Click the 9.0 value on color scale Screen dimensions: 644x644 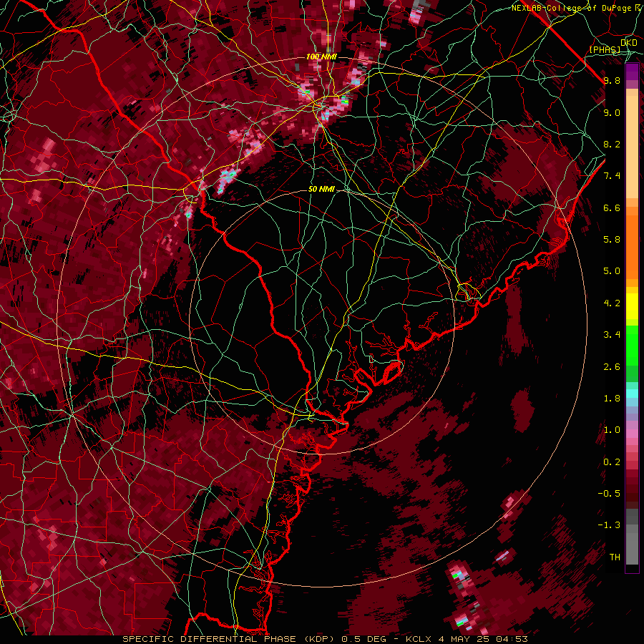point(612,112)
